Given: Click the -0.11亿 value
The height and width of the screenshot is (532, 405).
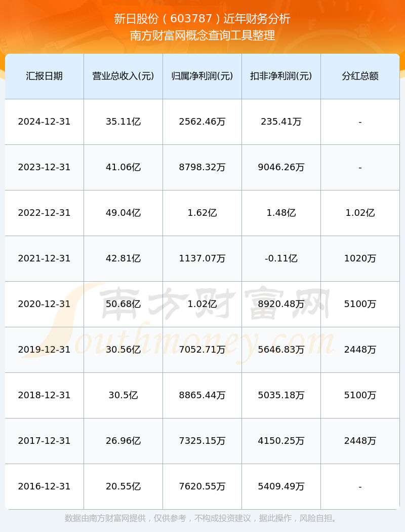Looking at the screenshot, I should 281,258.
